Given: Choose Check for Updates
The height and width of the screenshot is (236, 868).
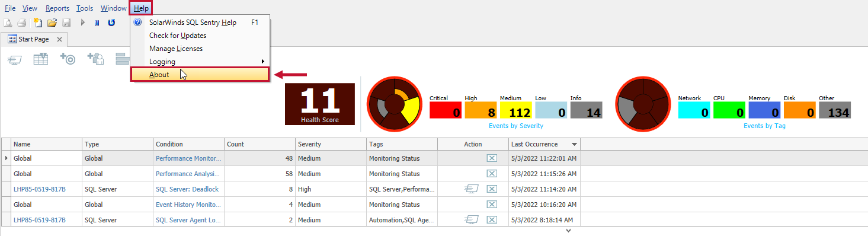Looking at the screenshot, I should [200, 36].
